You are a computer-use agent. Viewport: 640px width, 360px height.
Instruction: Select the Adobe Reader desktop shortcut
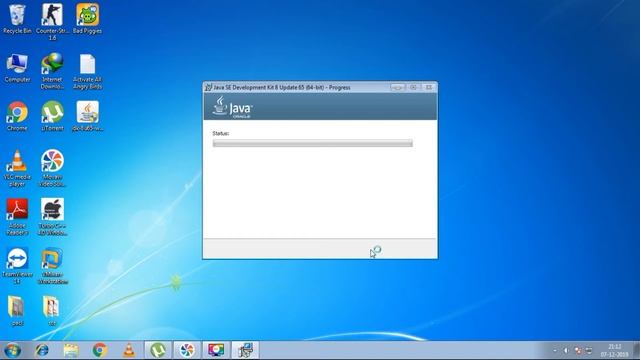pos(17,217)
